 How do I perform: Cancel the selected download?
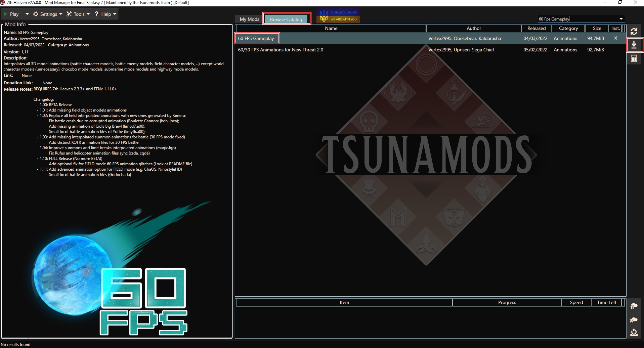pyautogui.click(x=634, y=319)
